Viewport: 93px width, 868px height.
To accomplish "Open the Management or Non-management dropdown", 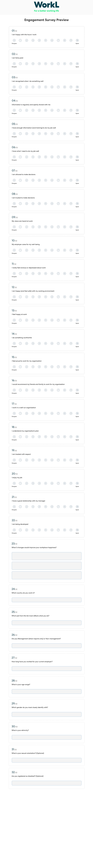I will tap(46, 646).
